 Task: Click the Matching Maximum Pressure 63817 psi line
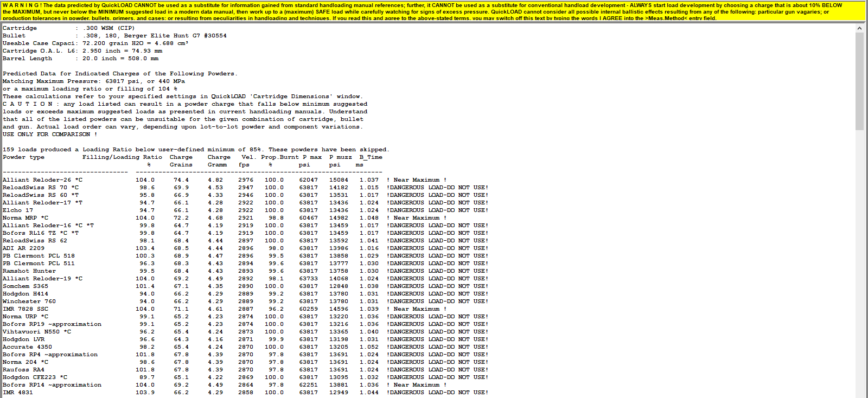coord(94,81)
